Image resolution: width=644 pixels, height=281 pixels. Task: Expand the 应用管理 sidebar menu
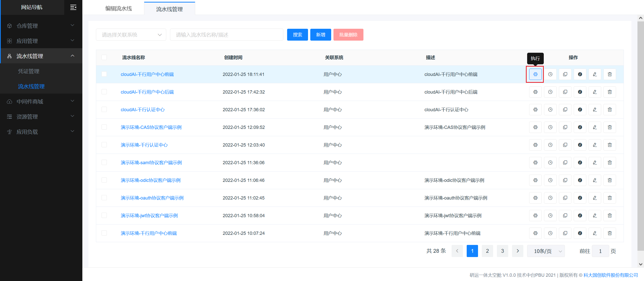click(41, 41)
